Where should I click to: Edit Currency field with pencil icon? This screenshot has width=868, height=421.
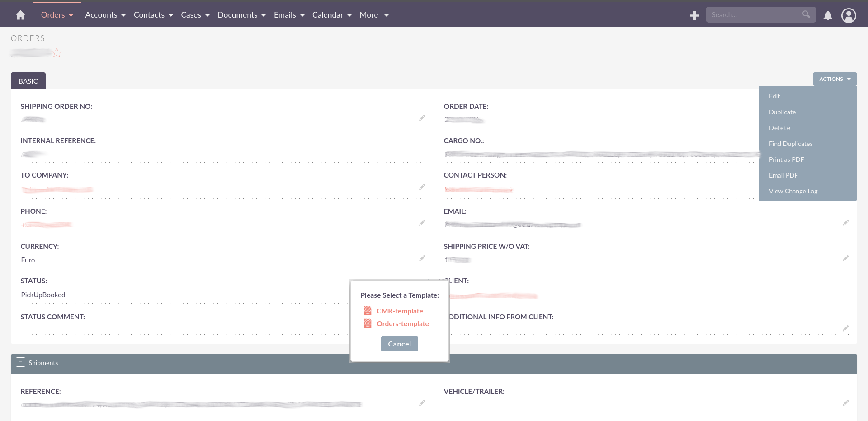click(x=422, y=258)
